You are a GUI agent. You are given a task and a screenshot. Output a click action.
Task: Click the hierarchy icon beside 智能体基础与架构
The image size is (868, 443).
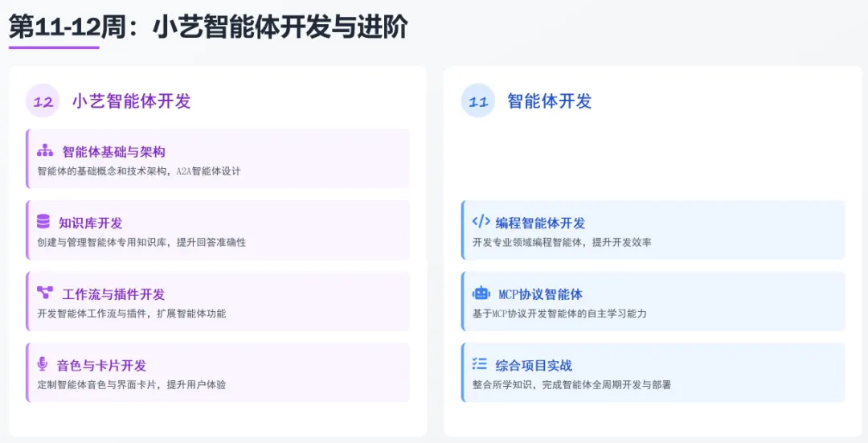(45, 150)
